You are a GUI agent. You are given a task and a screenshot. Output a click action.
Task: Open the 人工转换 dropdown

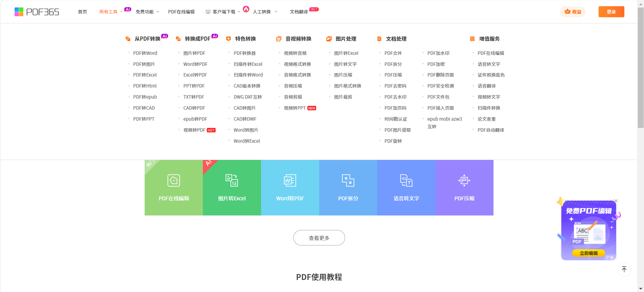coord(264,12)
